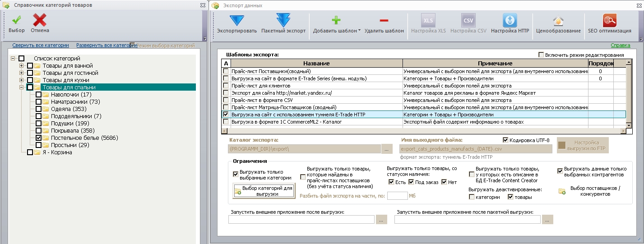Viewport: 644px width, 244px height.
Task: Enable Включить режим редактирования checkbox
Action: click(541, 55)
